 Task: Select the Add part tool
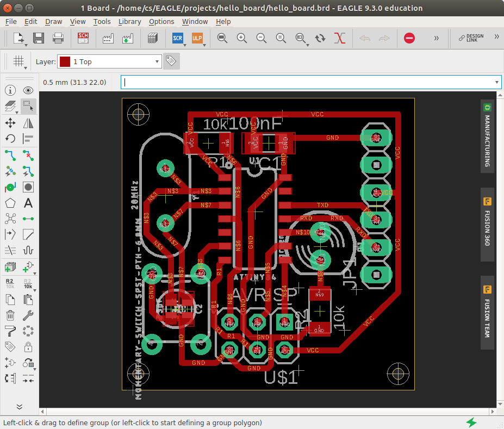tap(10, 267)
